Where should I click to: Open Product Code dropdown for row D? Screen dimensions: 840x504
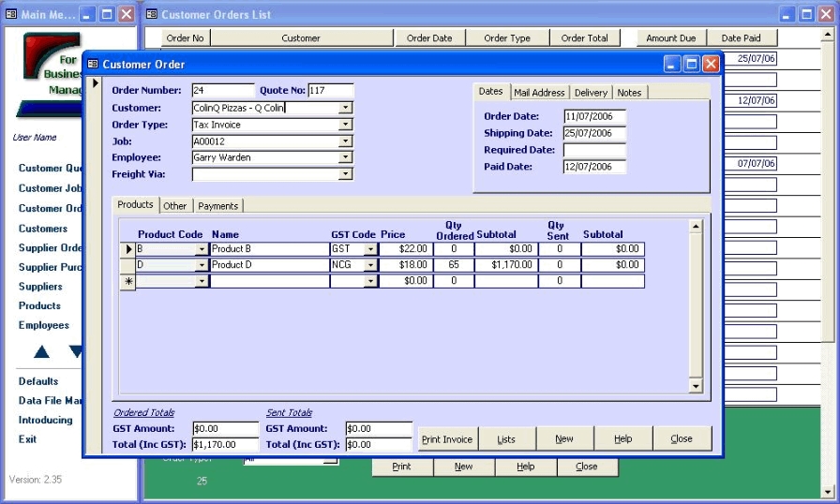click(x=201, y=266)
